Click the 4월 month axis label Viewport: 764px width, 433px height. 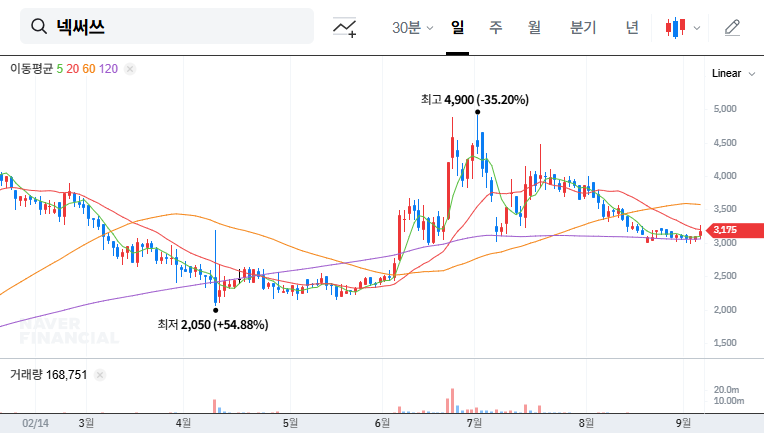point(183,423)
